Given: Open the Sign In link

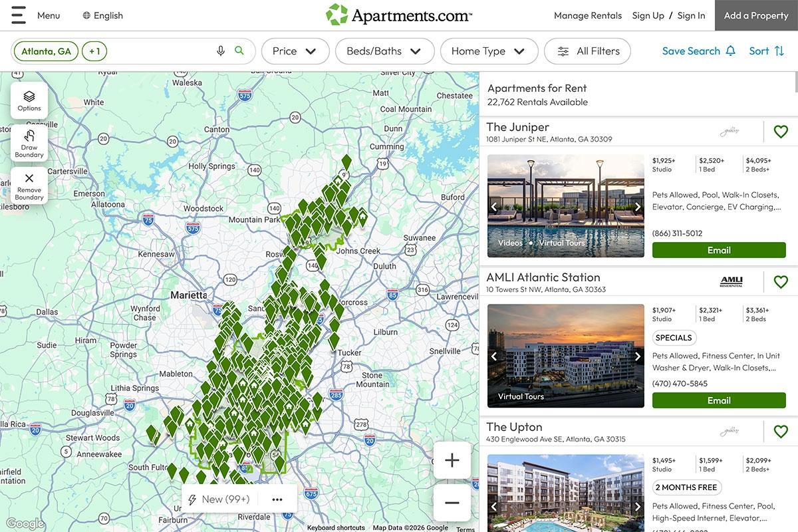Looking at the screenshot, I should pyautogui.click(x=691, y=15).
